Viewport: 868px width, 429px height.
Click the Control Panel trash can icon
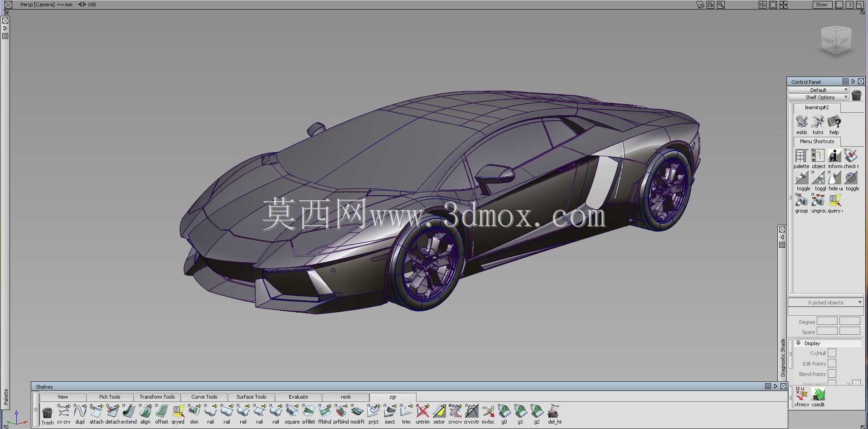click(856, 95)
